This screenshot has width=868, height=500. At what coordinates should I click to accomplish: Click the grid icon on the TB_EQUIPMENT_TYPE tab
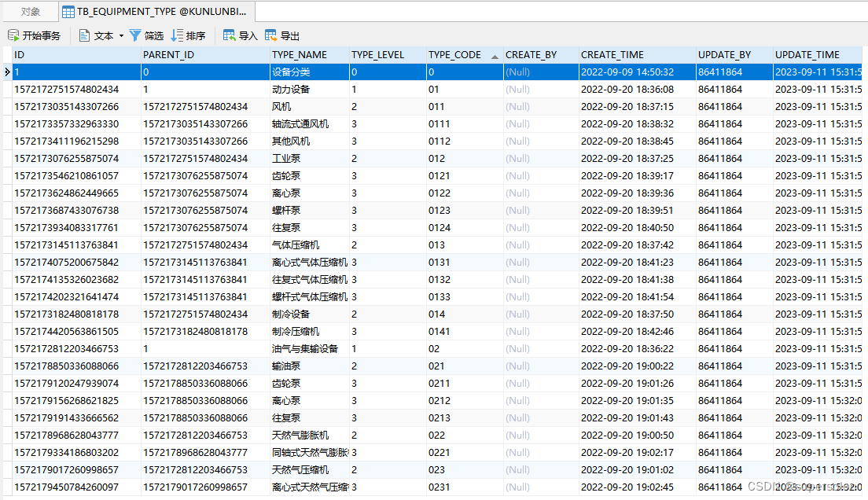(x=68, y=12)
